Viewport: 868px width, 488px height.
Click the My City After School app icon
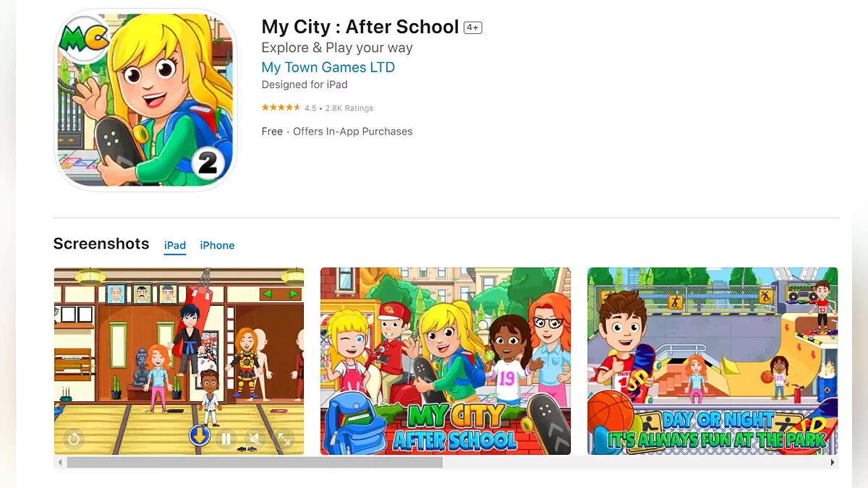pyautogui.click(x=145, y=100)
